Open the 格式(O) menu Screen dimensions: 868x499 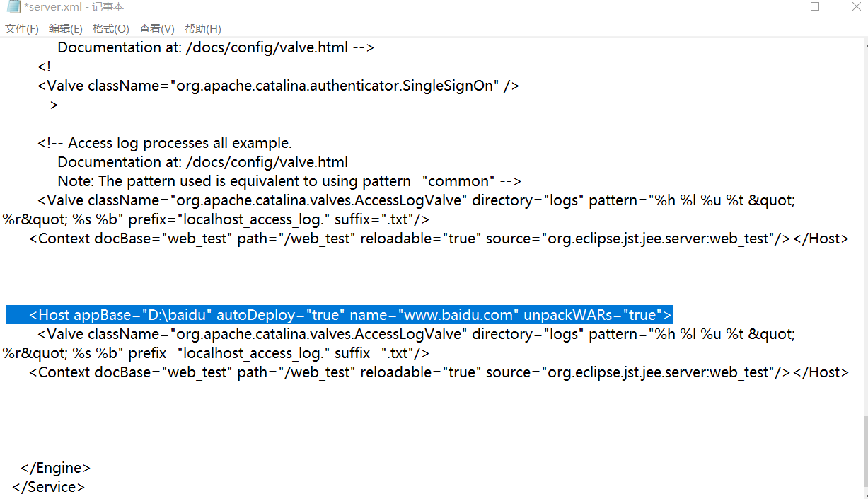[x=111, y=29]
